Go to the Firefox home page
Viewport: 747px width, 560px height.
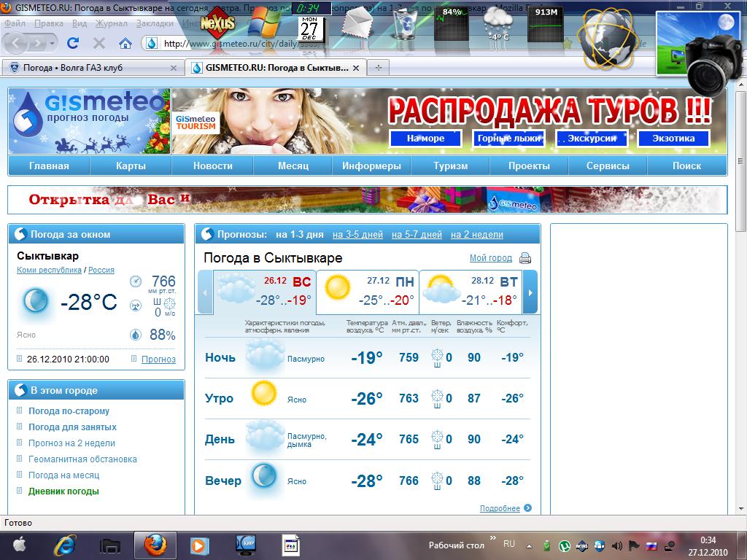125,44
